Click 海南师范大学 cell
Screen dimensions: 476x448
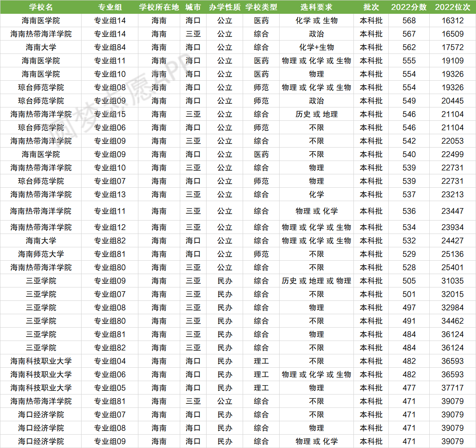click(41, 254)
